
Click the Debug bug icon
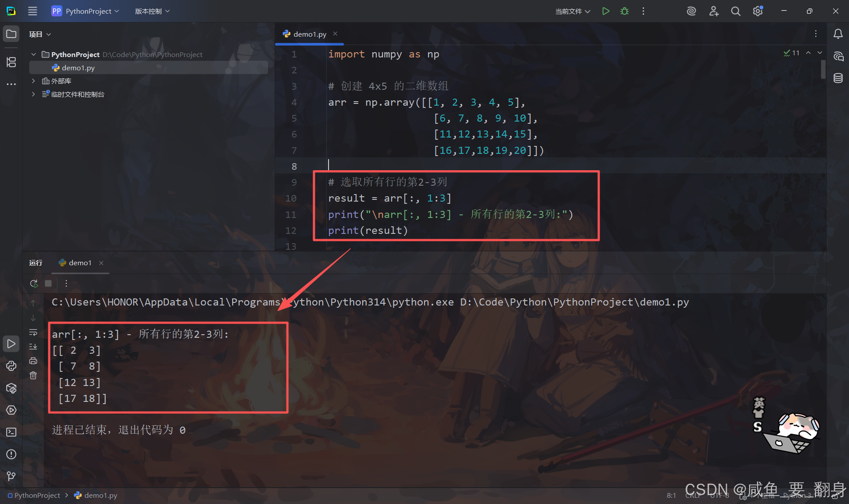click(624, 11)
